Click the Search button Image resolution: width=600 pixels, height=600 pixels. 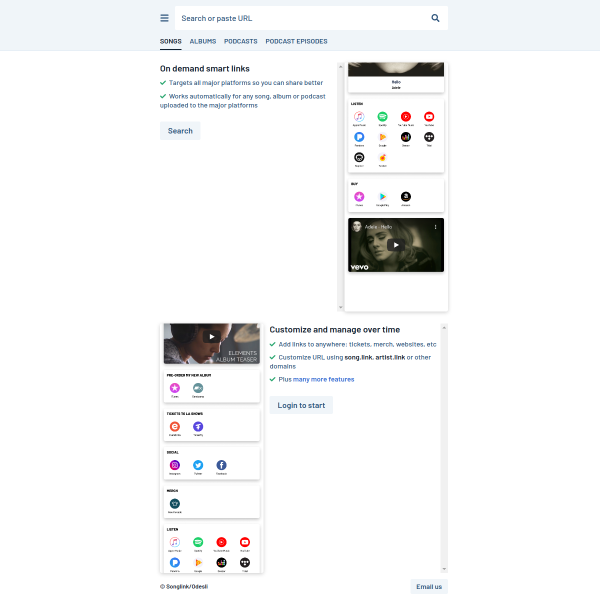tap(180, 131)
